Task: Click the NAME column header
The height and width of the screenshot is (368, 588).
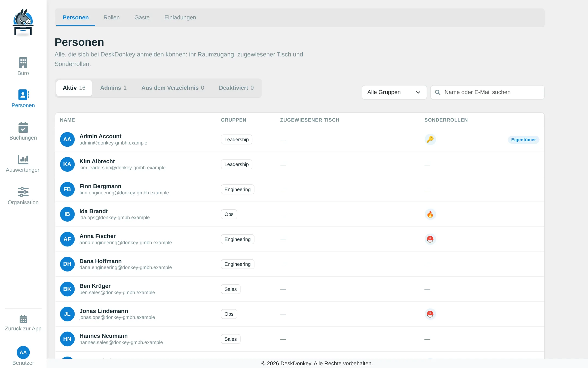Action: pyautogui.click(x=67, y=120)
